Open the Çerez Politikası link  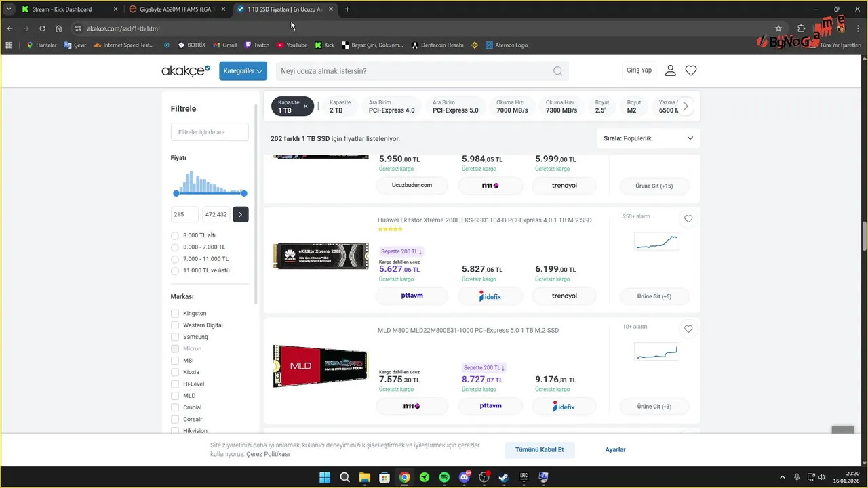268,454
